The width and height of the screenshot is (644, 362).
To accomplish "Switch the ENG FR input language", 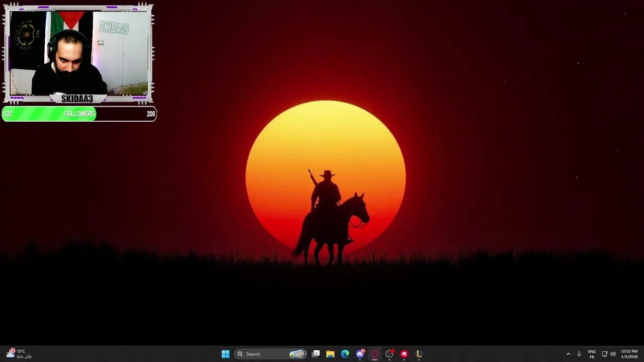I will coord(592,354).
